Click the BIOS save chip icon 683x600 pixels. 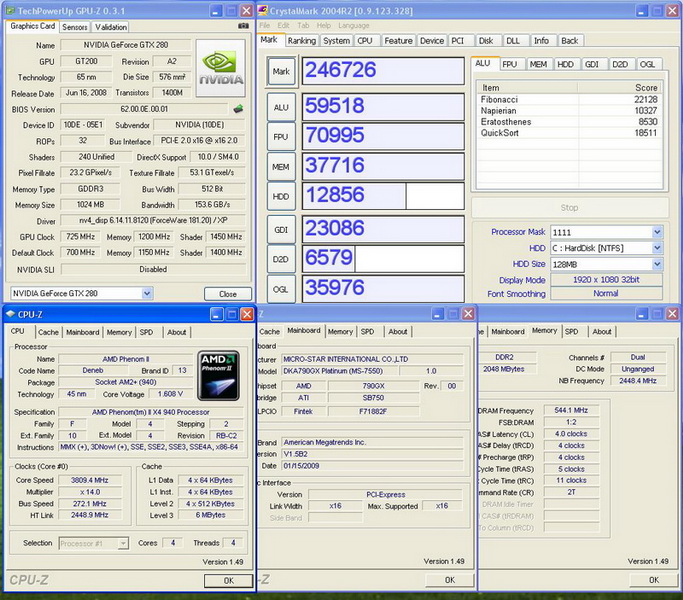[239, 109]
